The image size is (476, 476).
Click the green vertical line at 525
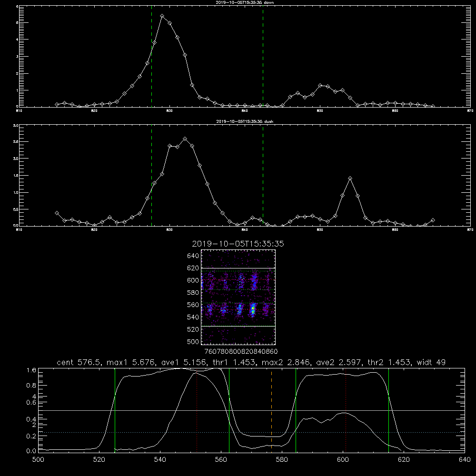115,410
